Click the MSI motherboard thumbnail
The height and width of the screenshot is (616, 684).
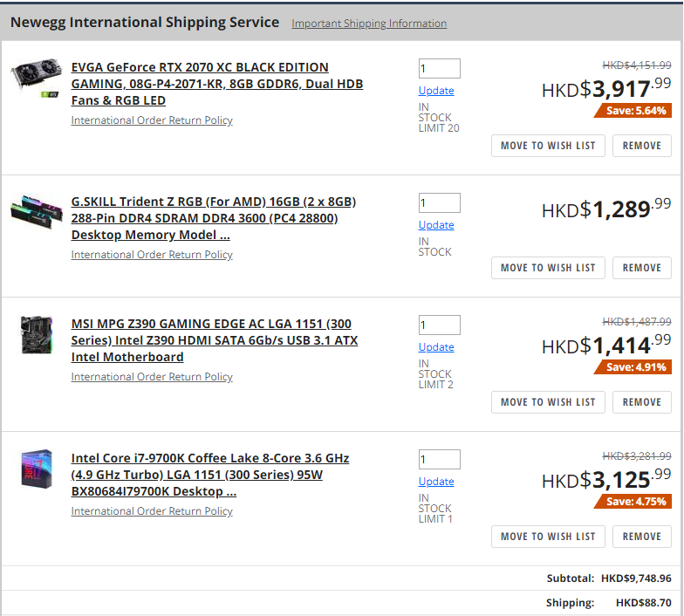click(x=37, y=335)
